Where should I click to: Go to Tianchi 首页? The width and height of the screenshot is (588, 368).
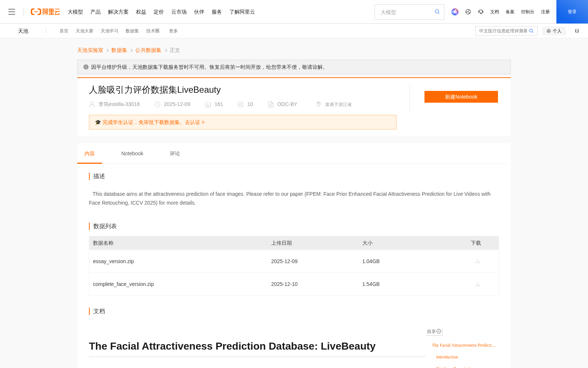(x=64, y=31)
